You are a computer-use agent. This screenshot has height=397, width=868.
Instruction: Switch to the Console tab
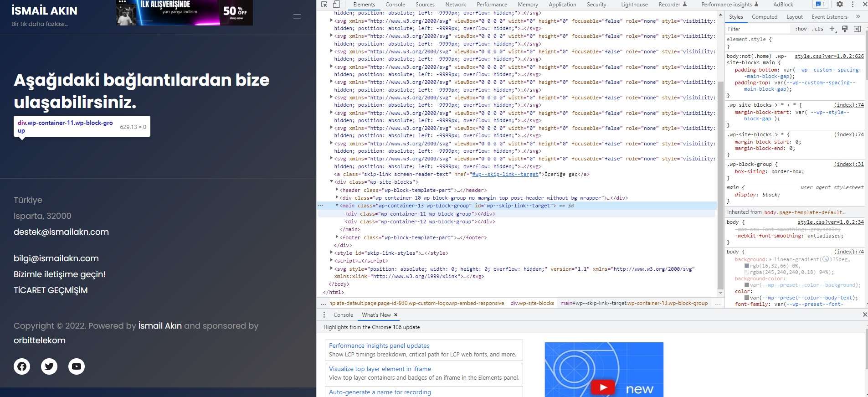point(395,5)
